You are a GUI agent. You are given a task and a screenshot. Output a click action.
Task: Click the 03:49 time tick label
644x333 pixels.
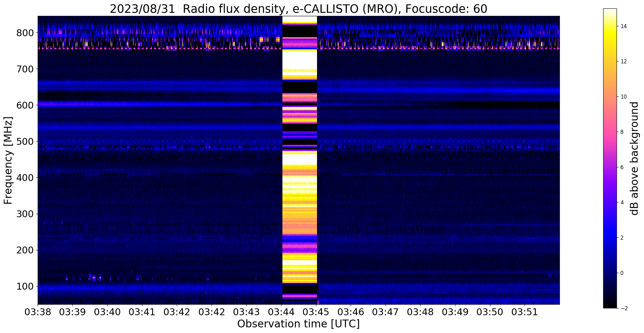pyautogui.click(x=455, y=312)
